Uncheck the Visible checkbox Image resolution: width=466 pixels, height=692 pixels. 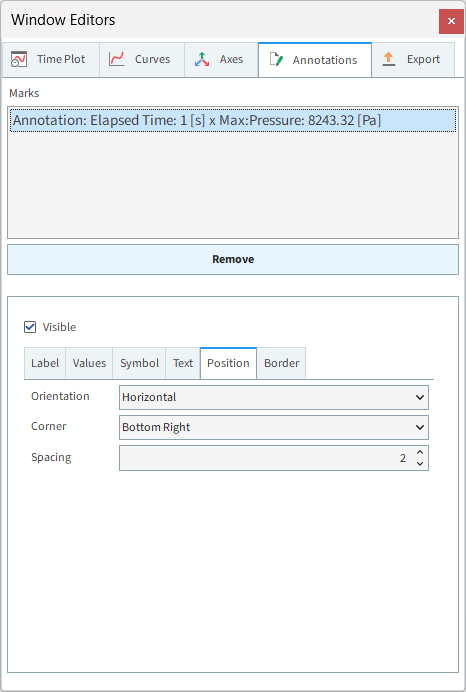pos(30,327)
